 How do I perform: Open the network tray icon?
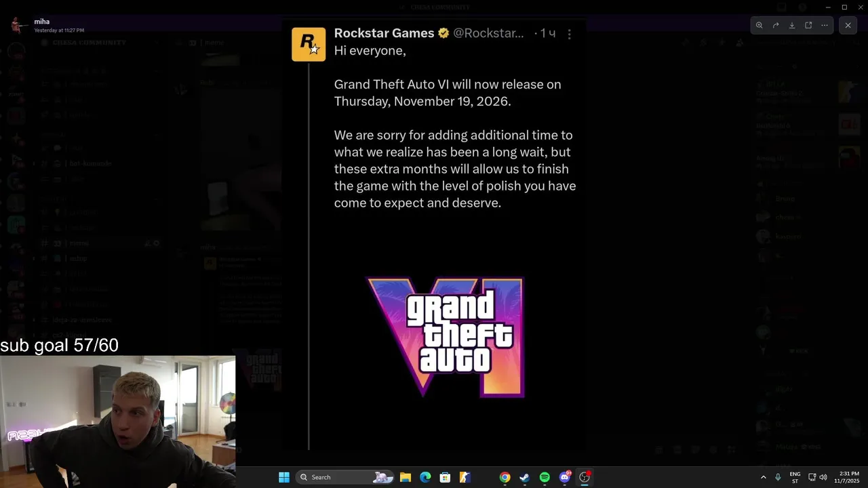pos(812,477)
